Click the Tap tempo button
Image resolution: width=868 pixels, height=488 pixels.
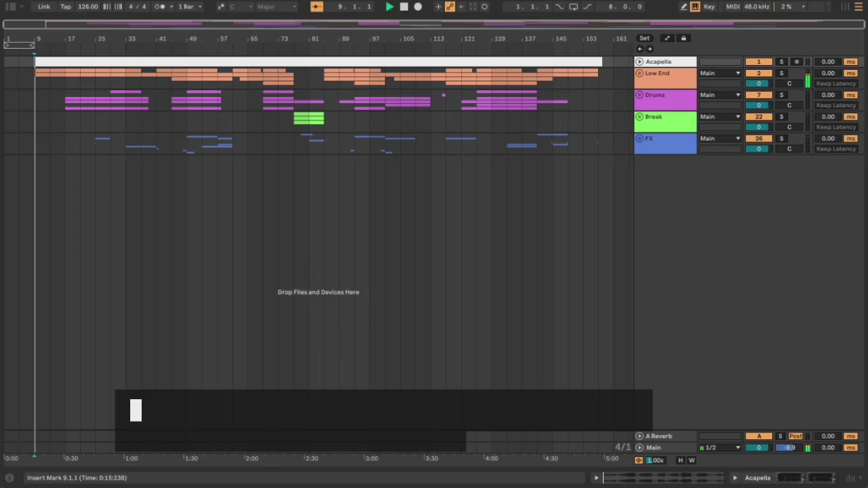point(66,7)
